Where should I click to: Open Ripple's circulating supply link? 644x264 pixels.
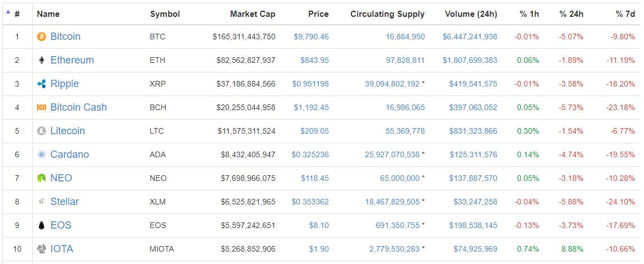pos(392,84)
